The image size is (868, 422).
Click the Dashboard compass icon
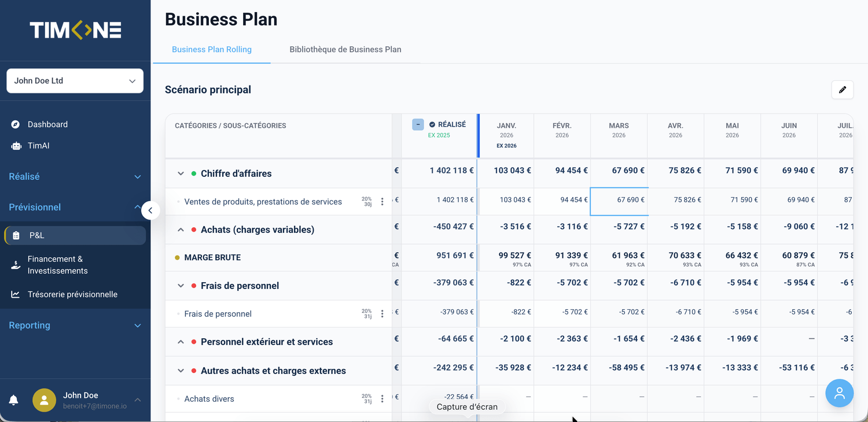coord(16,124)
